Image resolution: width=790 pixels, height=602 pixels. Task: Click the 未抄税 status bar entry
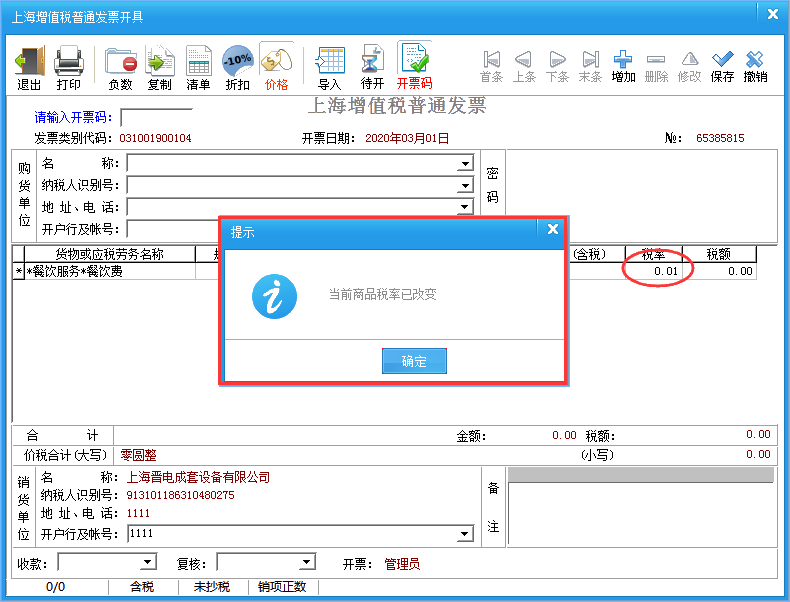(x=212, y=587)
